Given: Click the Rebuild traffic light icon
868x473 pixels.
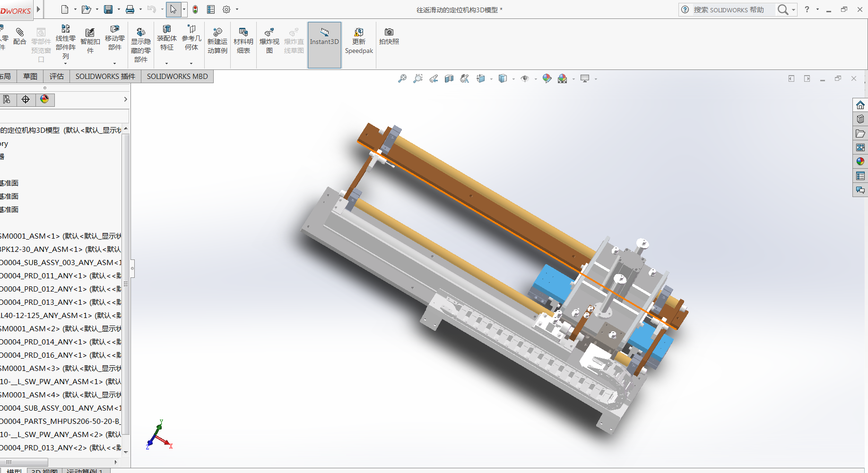Looking at the screenshot, I should 195,9.
